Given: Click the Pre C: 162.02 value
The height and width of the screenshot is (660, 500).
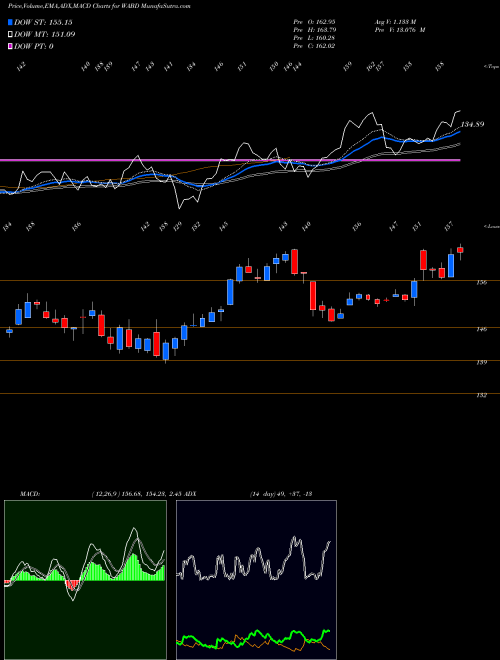Looking at the screenshot, I should point(314,46).
